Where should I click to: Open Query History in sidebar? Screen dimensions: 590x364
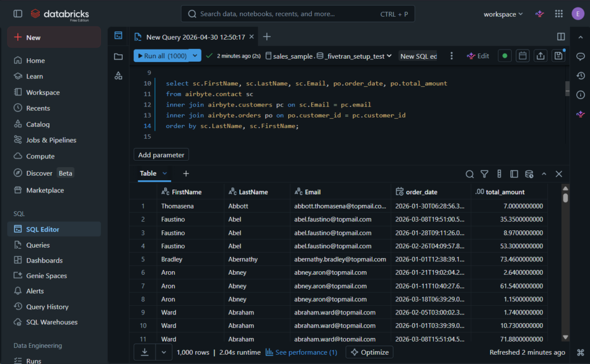tap(54, 306)
